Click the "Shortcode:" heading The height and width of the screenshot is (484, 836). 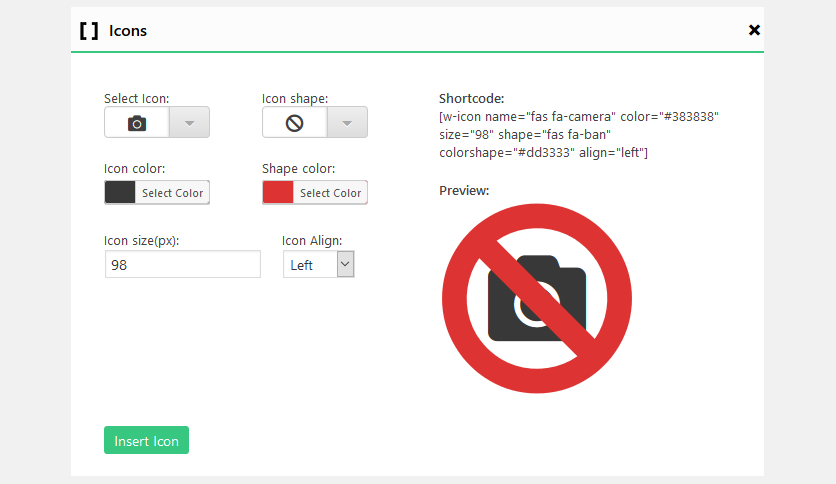coord(472,99)
